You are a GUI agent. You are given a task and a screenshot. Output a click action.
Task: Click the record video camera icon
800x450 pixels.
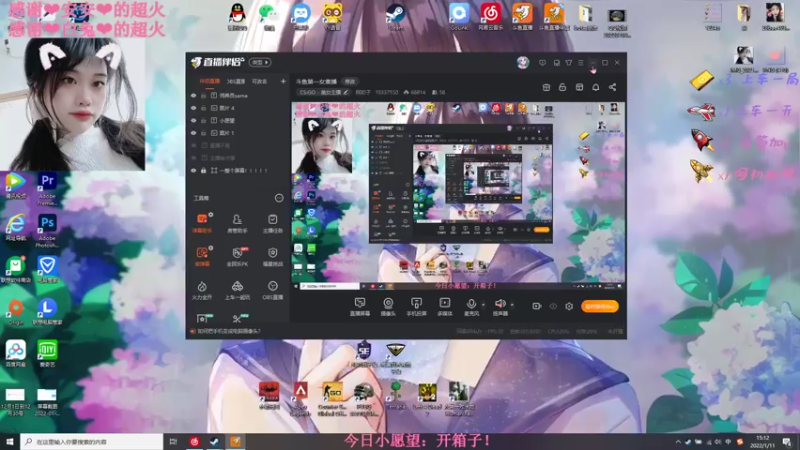click(536, 306)
